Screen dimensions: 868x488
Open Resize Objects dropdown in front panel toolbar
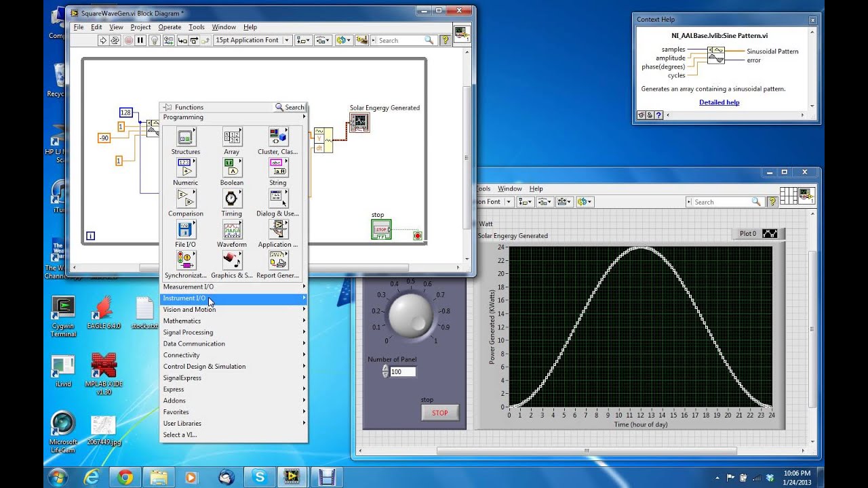coord(564,201)
